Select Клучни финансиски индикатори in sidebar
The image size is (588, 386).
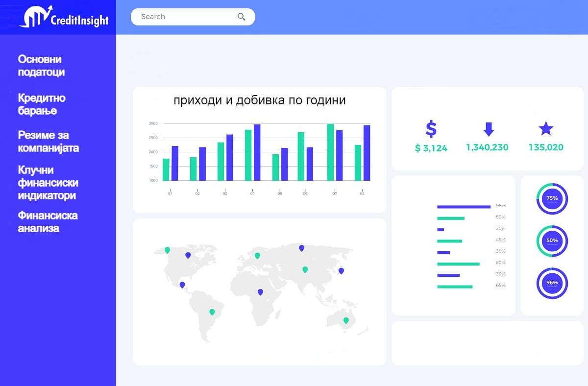pos(48,183)
